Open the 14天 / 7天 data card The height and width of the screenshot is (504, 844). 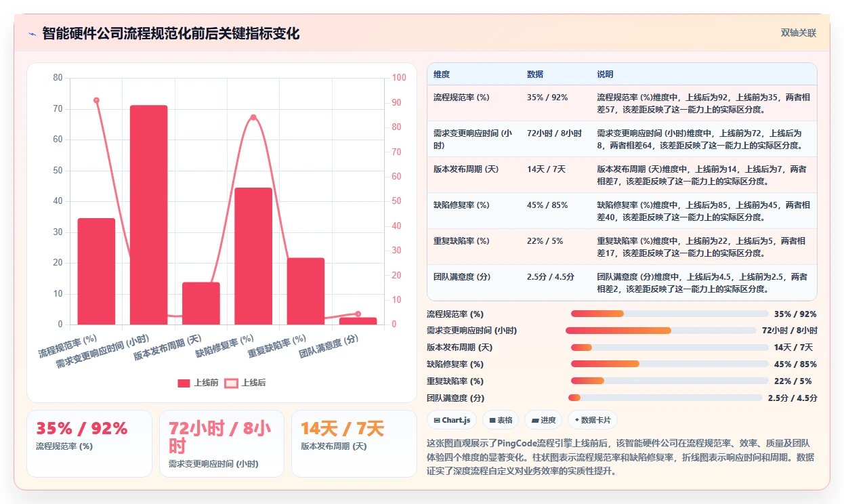(x=354, y=444)
